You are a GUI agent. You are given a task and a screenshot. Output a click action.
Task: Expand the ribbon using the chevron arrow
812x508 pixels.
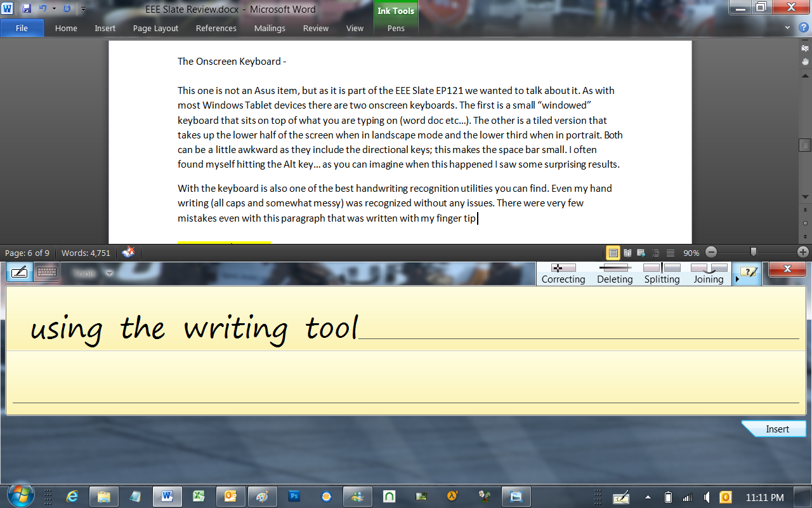(x=787, y=28)
